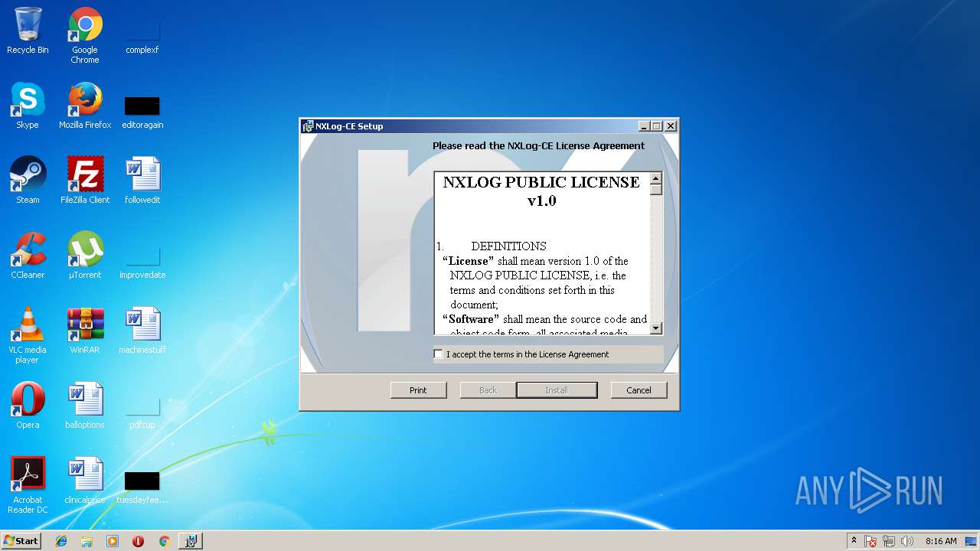Open Windows Media Player from taskbar
Image resolution: width=980 pixels, height=551 pixels.
(x=113, y=541)
